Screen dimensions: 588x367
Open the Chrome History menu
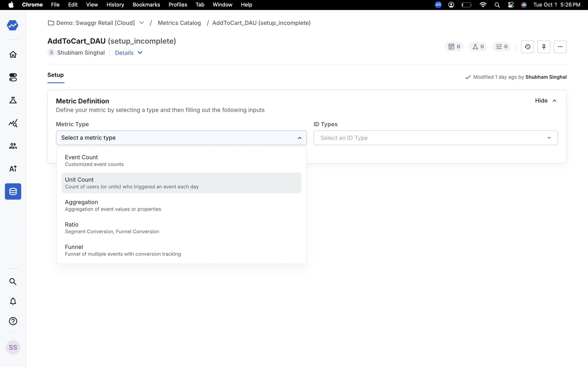coord(115,5)
